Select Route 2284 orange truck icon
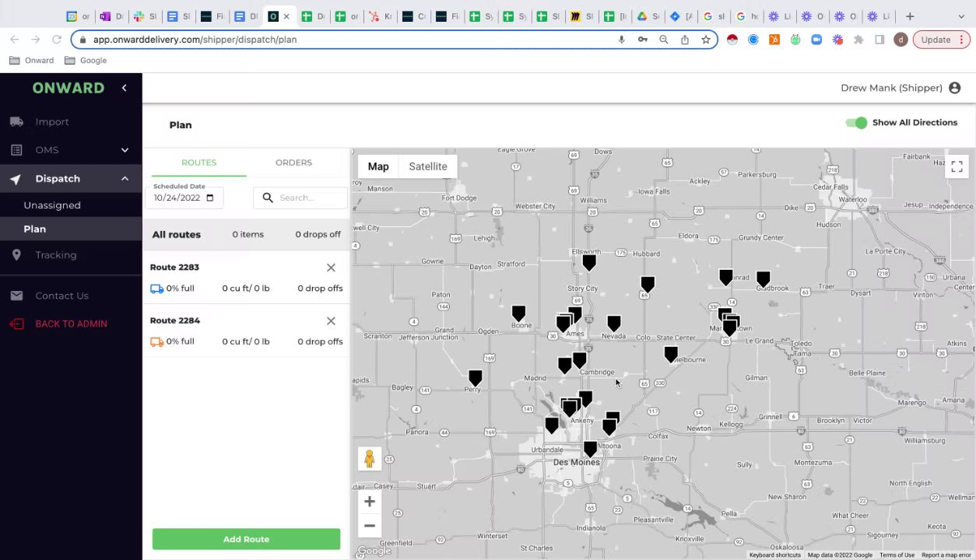The width and height of the screenshot is (976, 560). point(156,341)
